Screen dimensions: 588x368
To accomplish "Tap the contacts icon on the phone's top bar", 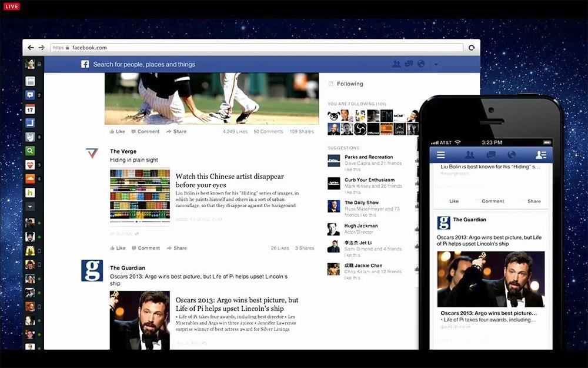I will tap(540, 154).
